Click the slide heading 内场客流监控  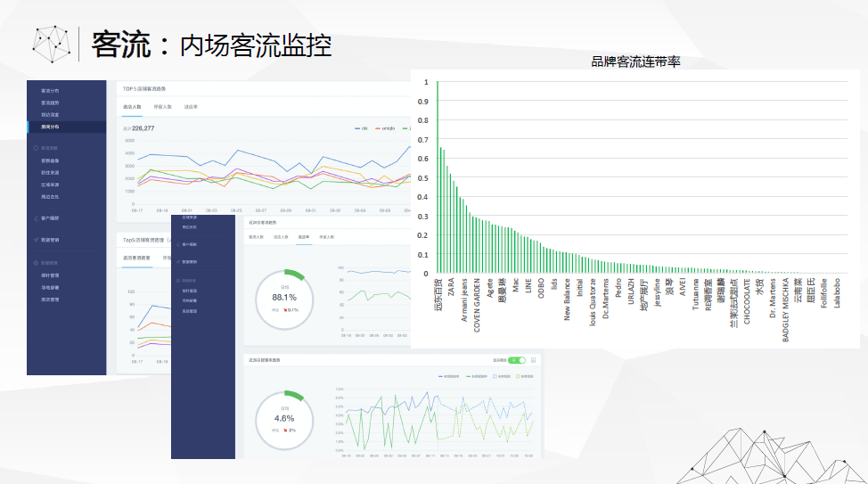[256, 45]
